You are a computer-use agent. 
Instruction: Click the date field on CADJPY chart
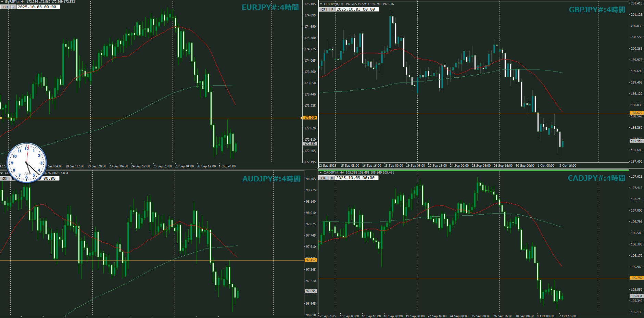click(356, 178)
